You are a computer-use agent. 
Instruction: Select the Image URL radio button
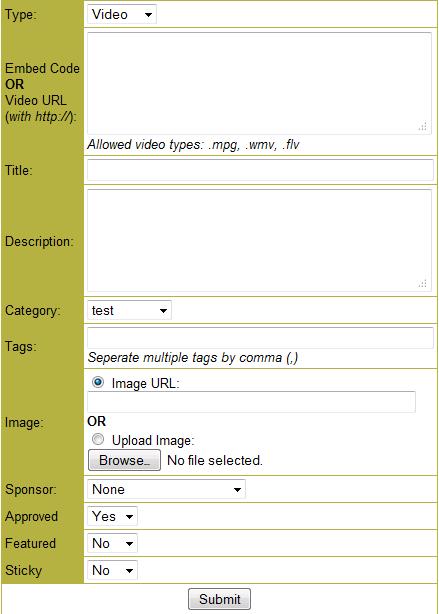point(98,382)
